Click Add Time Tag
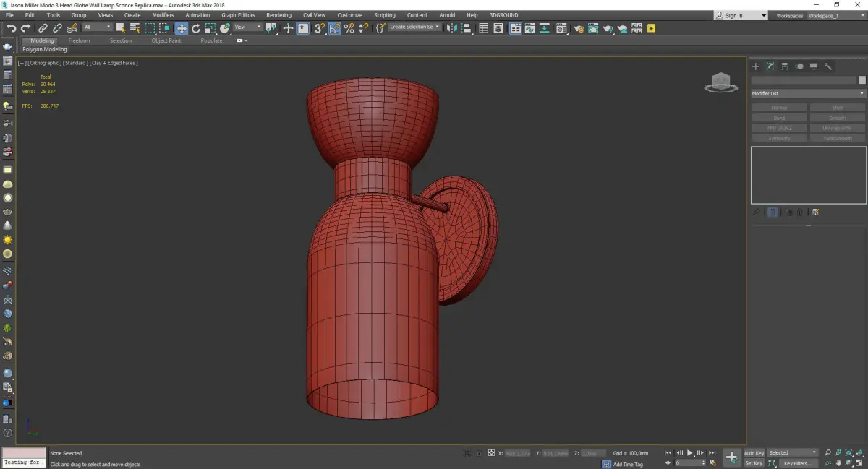The width and height of the screenshot is (868, 469). click(x=628, y=464)
